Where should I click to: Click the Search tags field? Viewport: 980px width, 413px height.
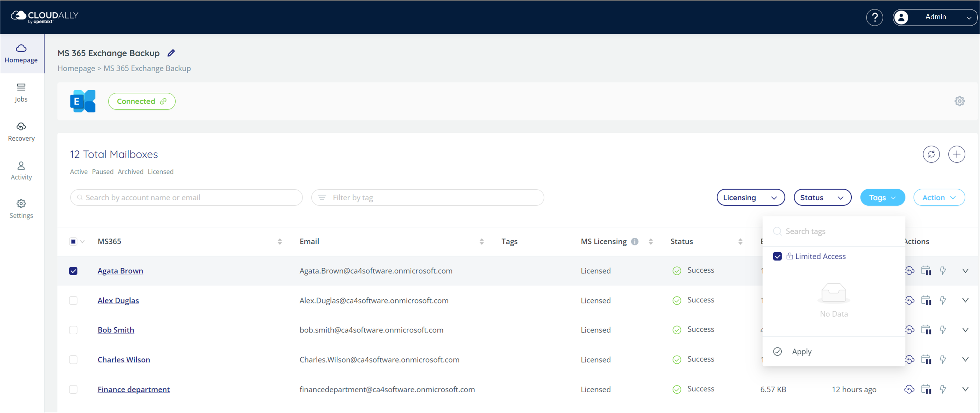tap(834, 231)
